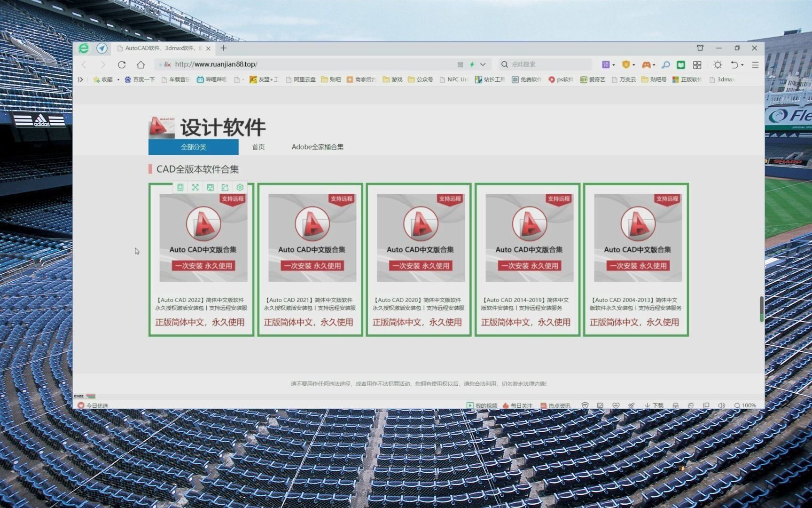
Task: Click the page vertical scrollbar thumb
Action: 761,309
